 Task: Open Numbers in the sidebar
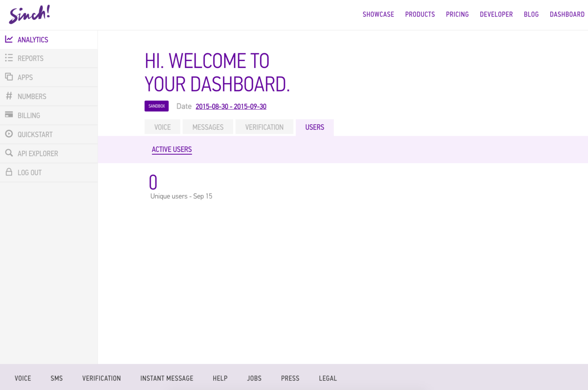[x=49, y=97]
